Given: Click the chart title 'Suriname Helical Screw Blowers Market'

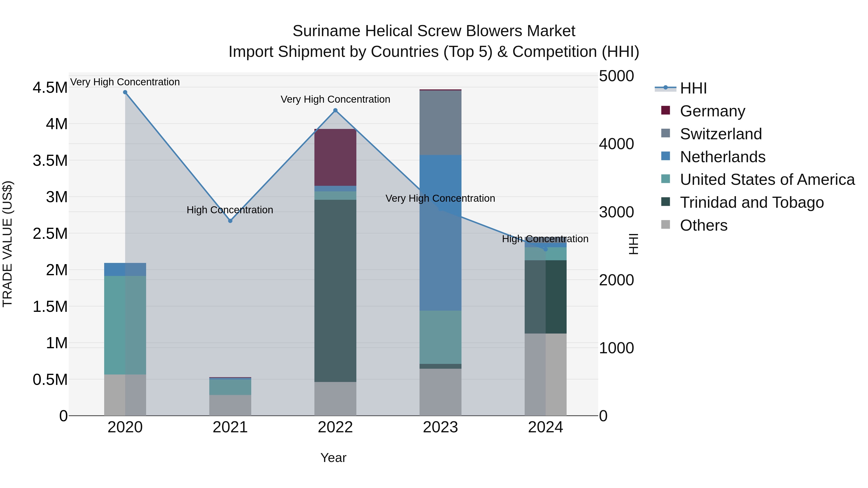Looking at the screenshot, I should coord(434,31).
